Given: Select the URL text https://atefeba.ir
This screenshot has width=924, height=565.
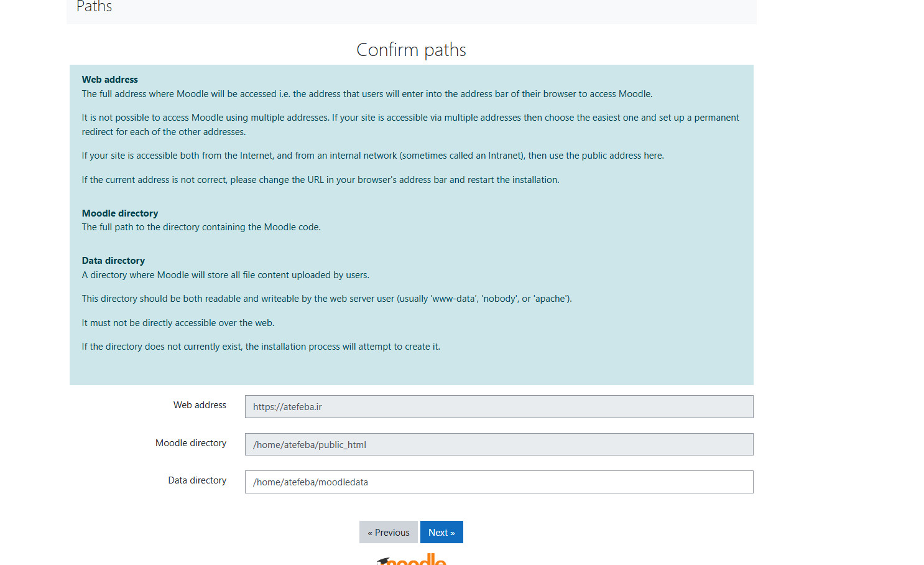Looking at the screenshot, I should coord(287,406).
